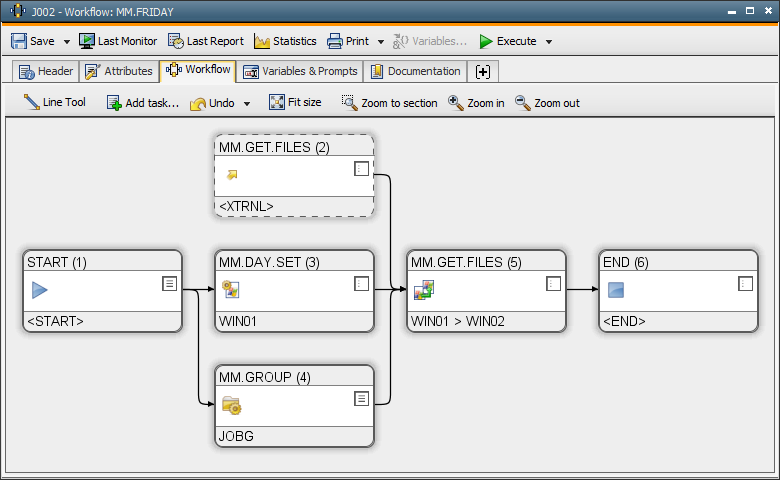780x480 pixels.
Task: Click the Execute button
Action: click(507, 41)
